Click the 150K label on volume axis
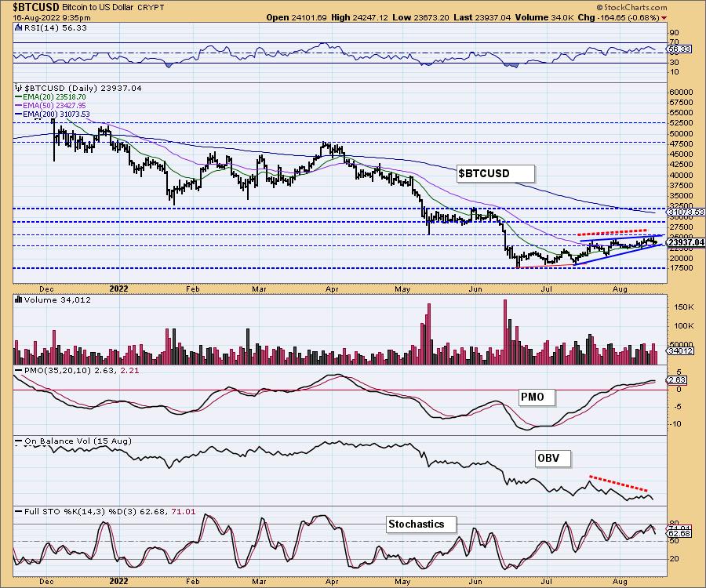This screenshot has width=706, height=588. (684, 307)
